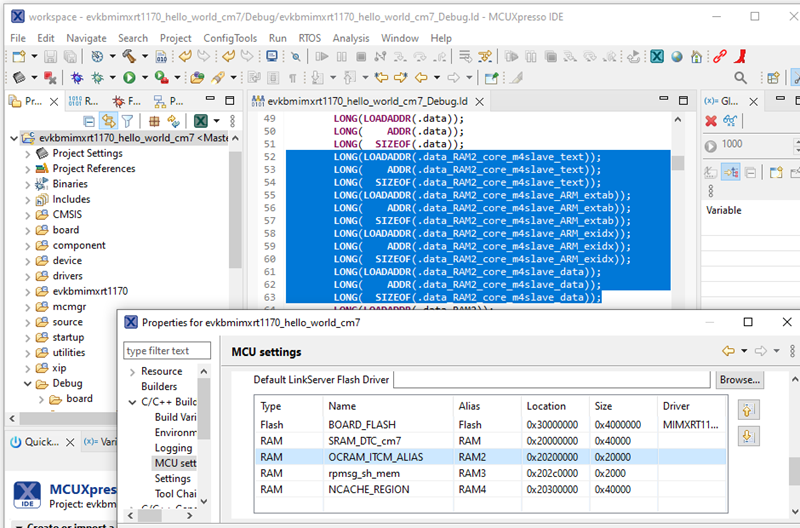The height and width of the screenshot is (528, 800).
Task: Click the green Run button icon
Action: 129,78
